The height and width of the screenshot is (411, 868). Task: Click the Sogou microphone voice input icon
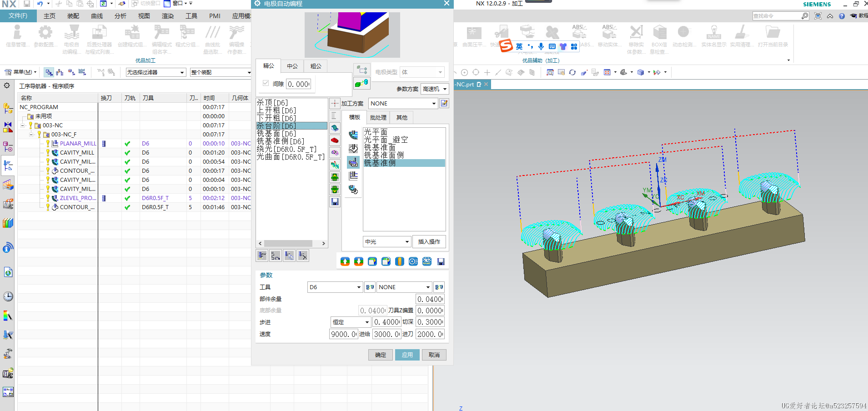coord(541,46)
